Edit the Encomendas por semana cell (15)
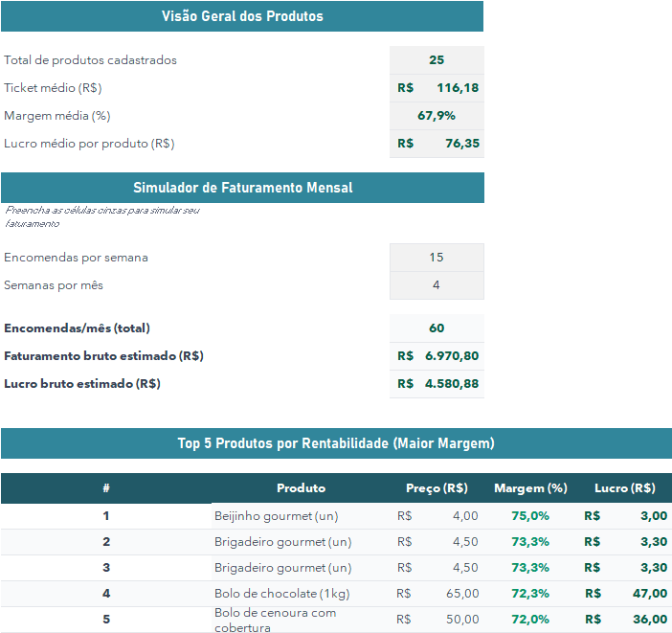The width and height of the screenshot is (672, 633). tap(437, 258)
